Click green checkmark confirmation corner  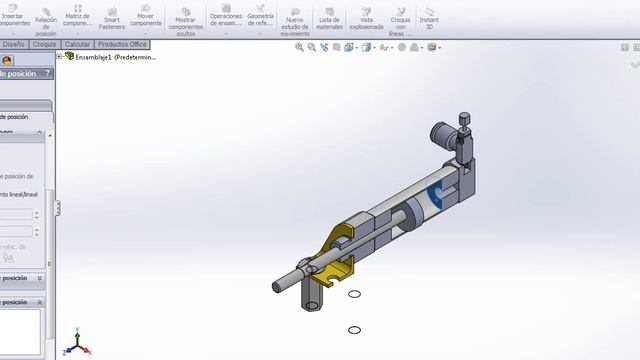click(x=635, y=64)
